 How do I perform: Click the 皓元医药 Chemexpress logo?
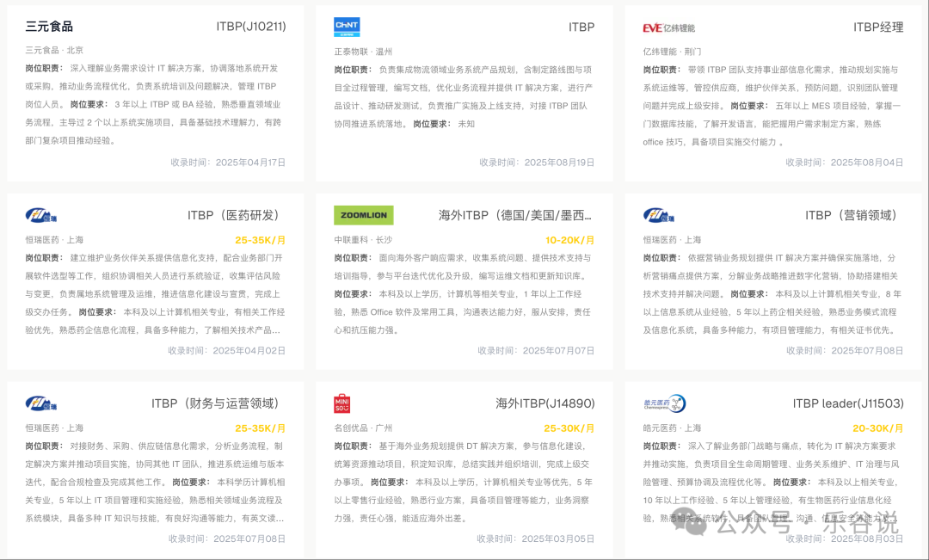point(665,403)
